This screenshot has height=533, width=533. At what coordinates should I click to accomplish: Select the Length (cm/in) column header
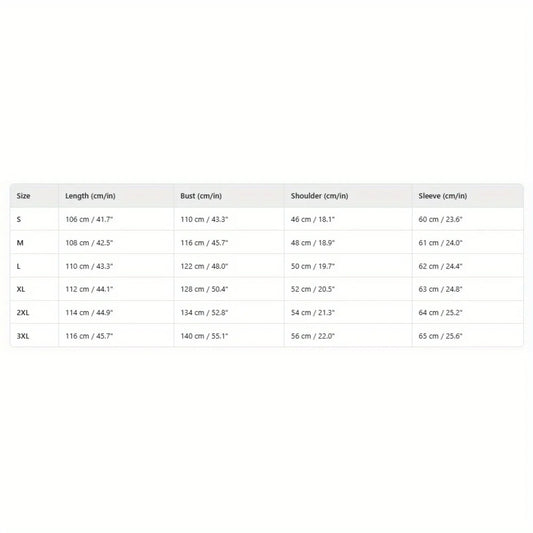pyautogui.click(x=90, y=196)
